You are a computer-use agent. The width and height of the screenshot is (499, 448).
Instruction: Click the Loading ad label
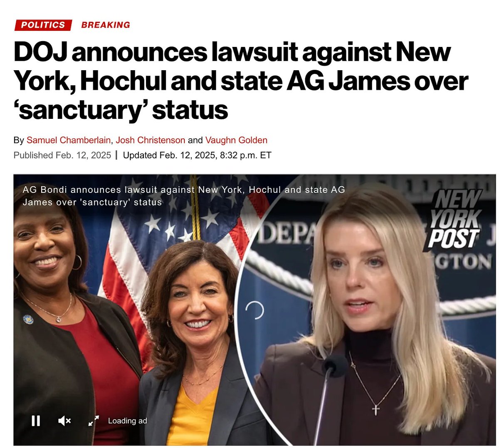point(128,421)
